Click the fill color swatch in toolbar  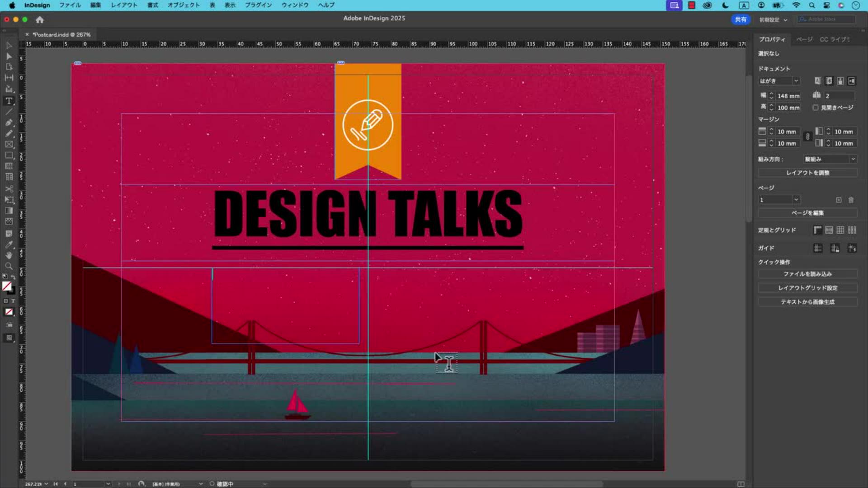coord(6,286)
